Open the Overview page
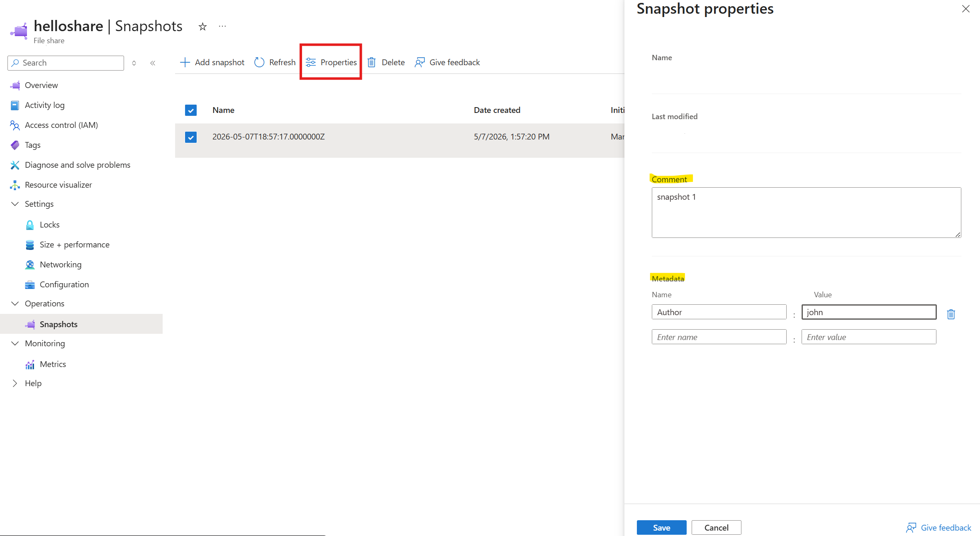The width and height of the screenshot is (980, 536). point(41,85)
